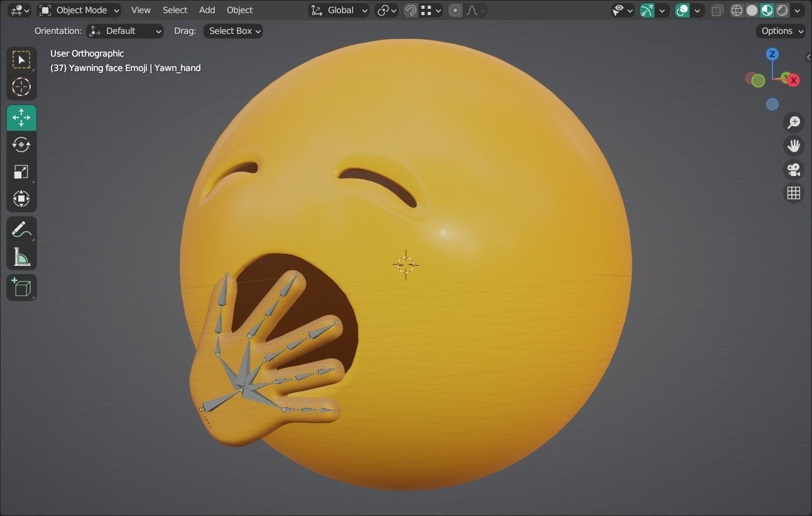This screenshot has height=516, width=812.
Task: Open Global transform orientation dropdown
Action: point(339,10)
